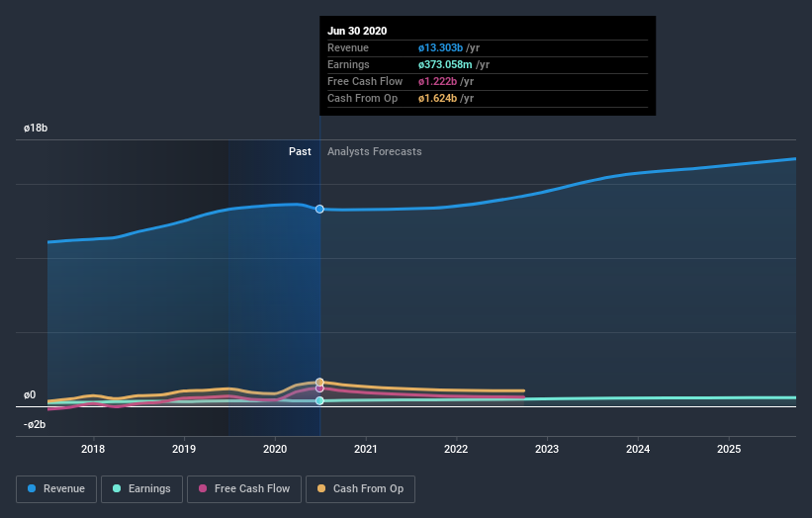This screenshot has width=812, height=518.
Task: Click the teal Earnings data point marker
Action: pyautogui.click(x=319, y=400)
